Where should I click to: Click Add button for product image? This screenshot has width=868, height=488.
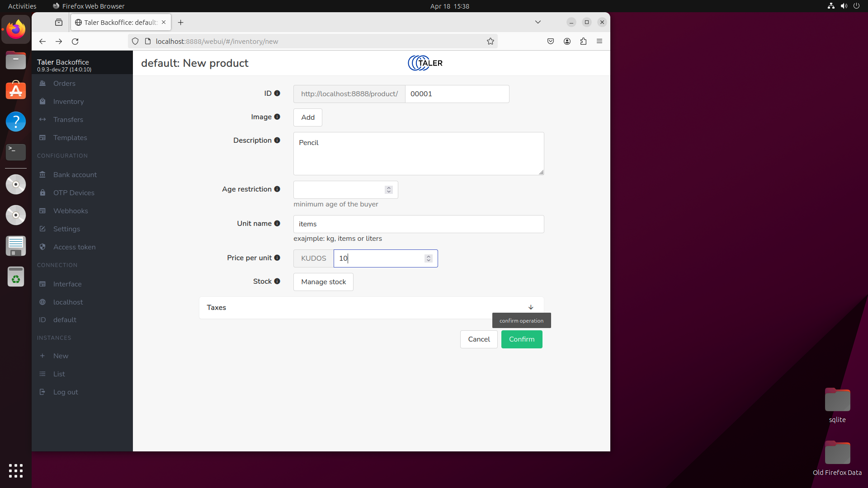pyautogui.click(x=307, y=117)
